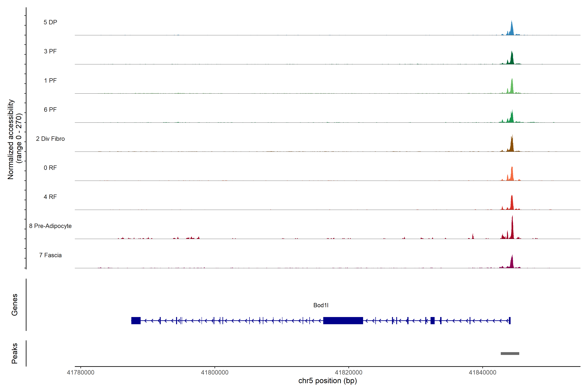Viewport: 588px width, 392px height.
Task: Click the 41840000 x-axis tick label
Action: click(482, 373)
